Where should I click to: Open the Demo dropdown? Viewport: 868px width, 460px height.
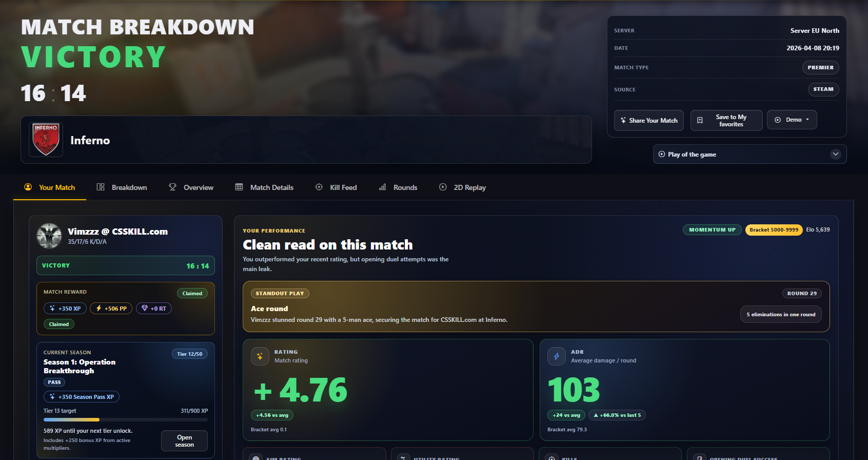point(792,120)
